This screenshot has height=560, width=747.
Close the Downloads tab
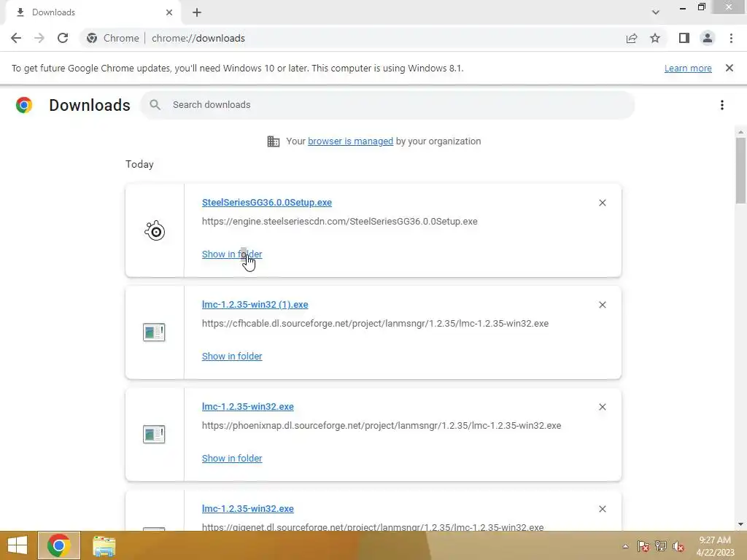[169, 12]
